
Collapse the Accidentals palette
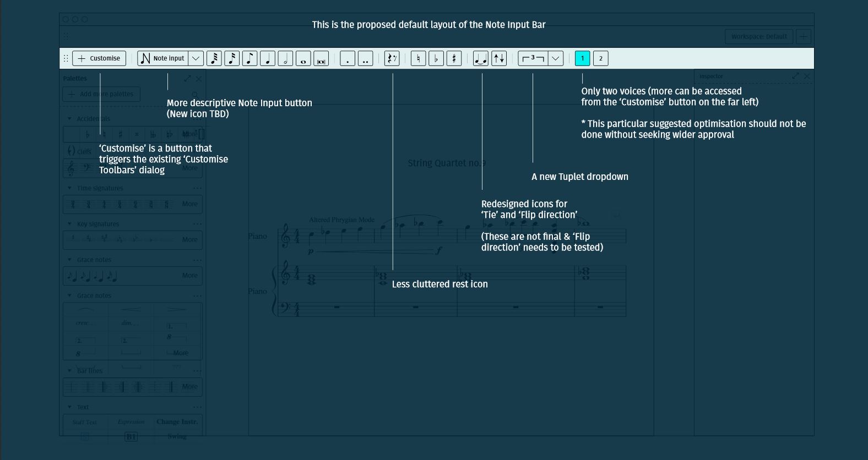(x=69, y=119)
